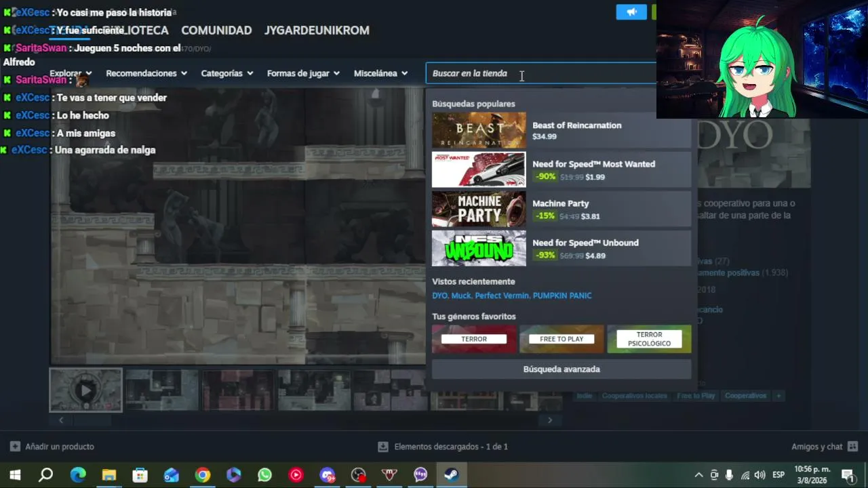
Task: Click the Búsqueda avanzada button
Action: (x=561, y=369)
